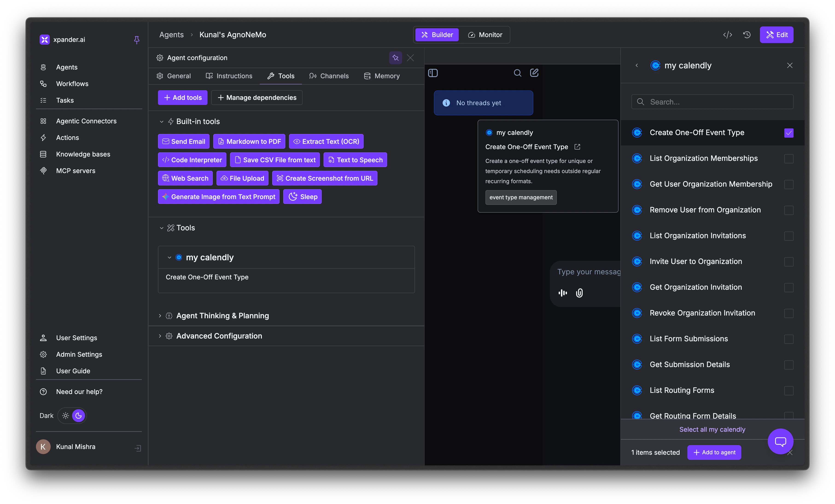Open Knowledge bases section
Screen dimensions: 835x504
83,154
